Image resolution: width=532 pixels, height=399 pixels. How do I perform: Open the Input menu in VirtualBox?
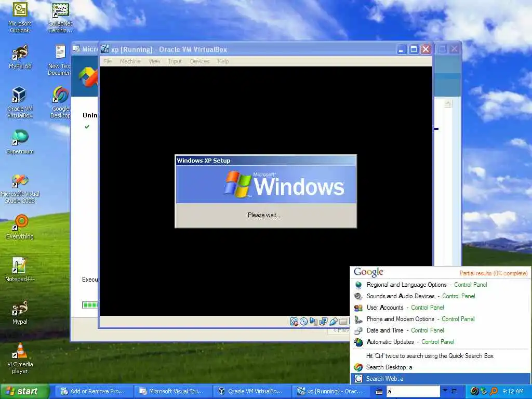(x=175, y=61)
